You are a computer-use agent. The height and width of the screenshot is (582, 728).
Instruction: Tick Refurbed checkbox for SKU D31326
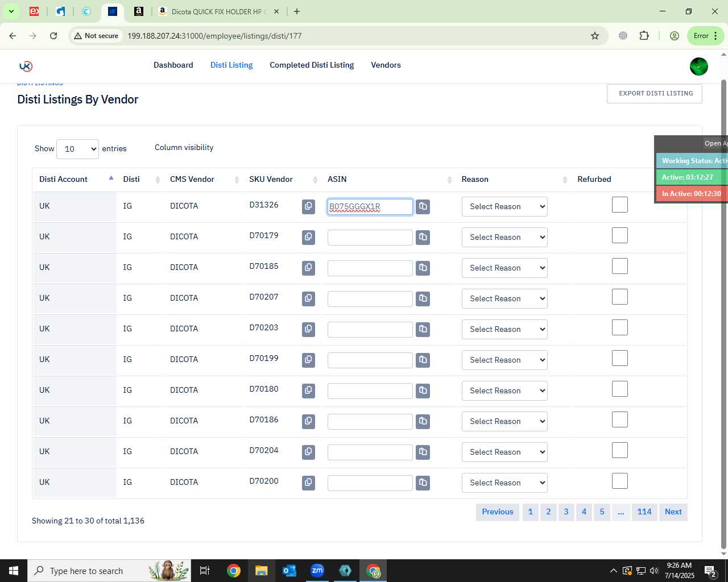(620, 205)
